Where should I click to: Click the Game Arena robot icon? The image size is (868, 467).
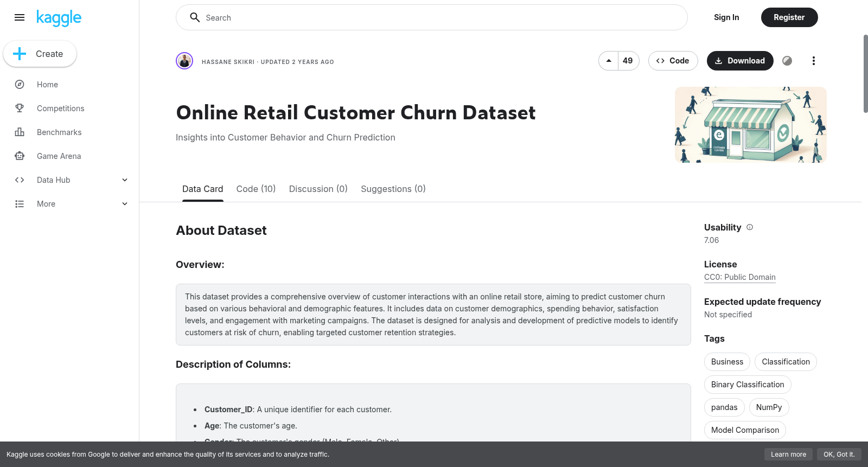click(x=20, y=156)
